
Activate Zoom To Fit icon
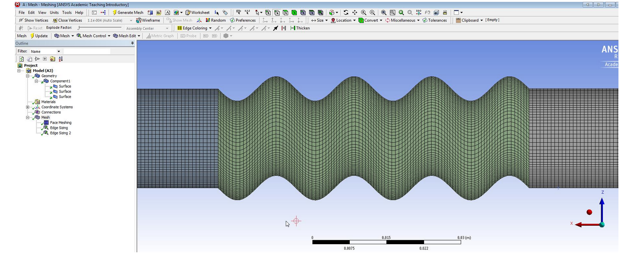[383, 13]
